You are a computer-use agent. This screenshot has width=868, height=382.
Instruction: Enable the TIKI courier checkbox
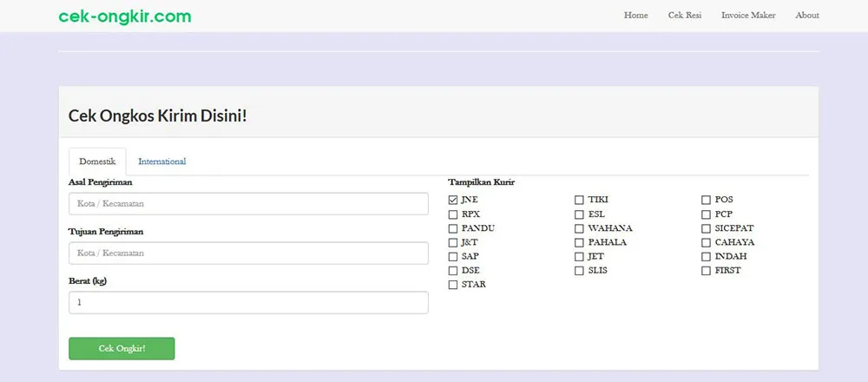point(579,200)
